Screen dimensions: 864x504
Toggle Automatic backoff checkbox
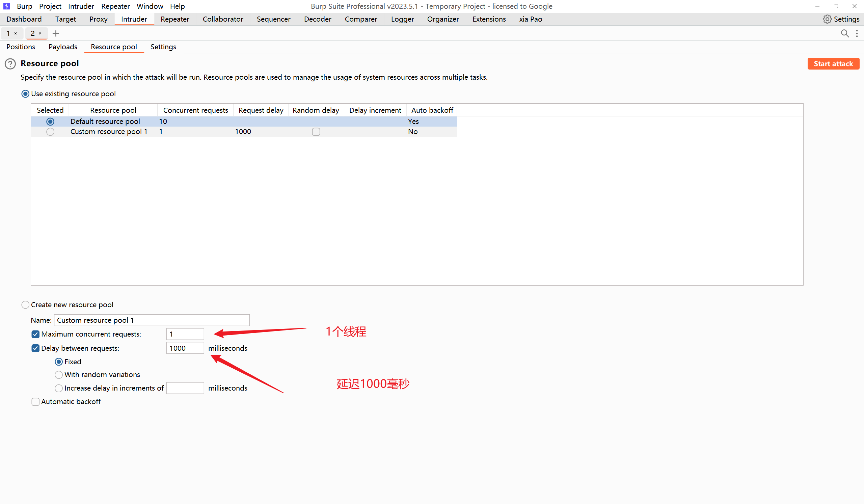[x=35, y=402]
